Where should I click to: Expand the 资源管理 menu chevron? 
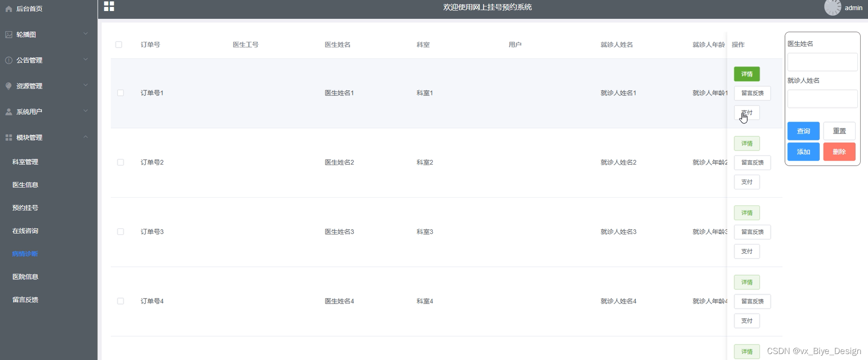pyautogui.click(x=85, y=85)
